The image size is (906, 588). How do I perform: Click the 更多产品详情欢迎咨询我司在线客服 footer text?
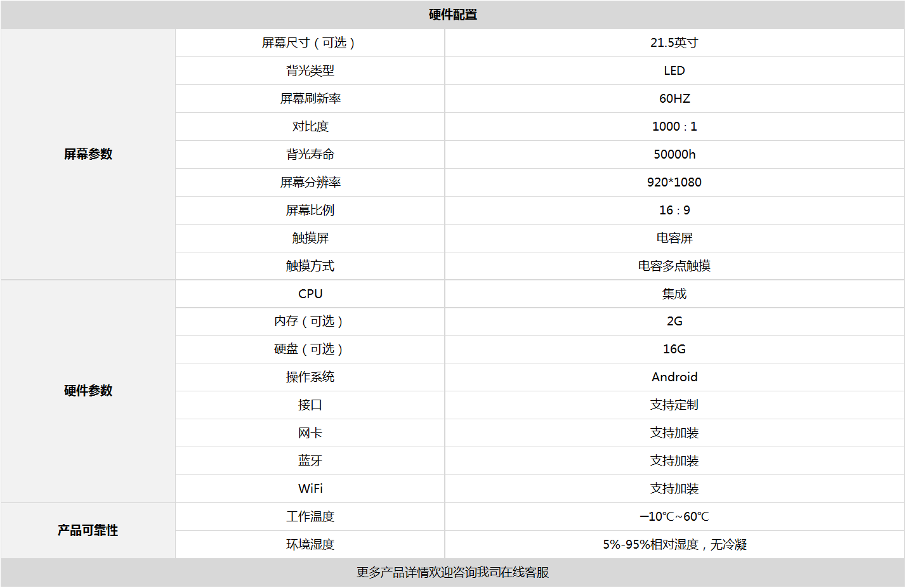click(452, 572)
